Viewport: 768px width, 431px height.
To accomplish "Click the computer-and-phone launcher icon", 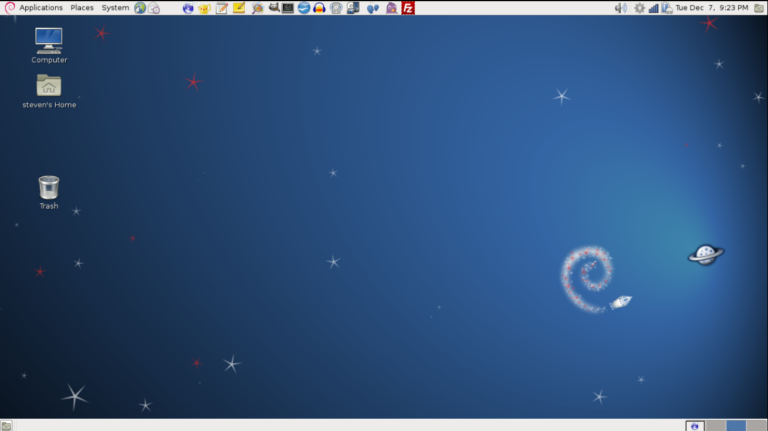I will click(353, 8).
